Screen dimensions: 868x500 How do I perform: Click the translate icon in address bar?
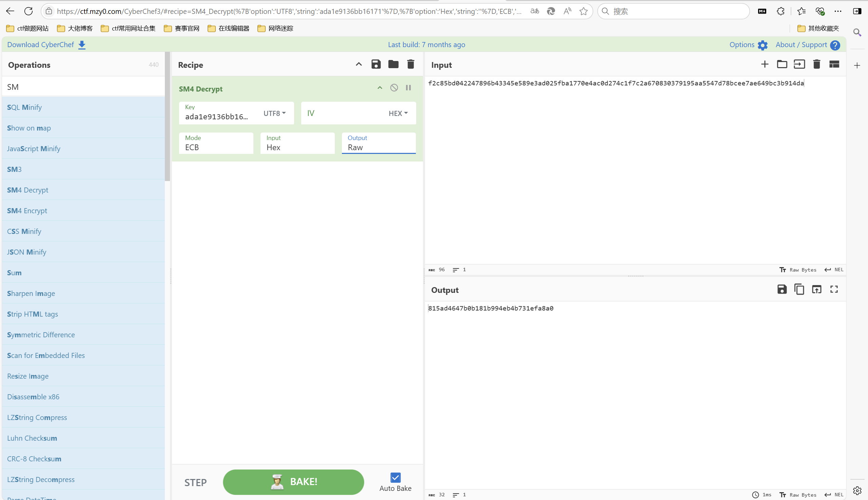click(534, 11)
